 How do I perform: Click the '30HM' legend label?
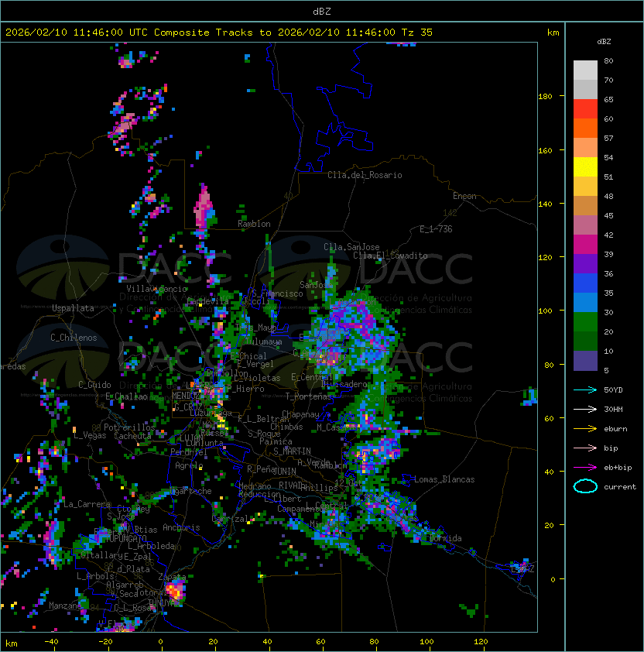click(613, 409)
